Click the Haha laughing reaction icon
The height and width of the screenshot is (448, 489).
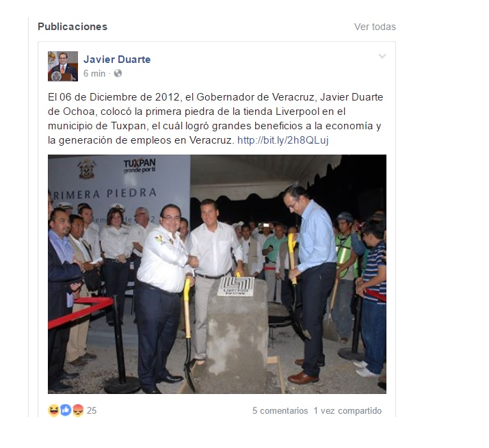click(53, 410)
